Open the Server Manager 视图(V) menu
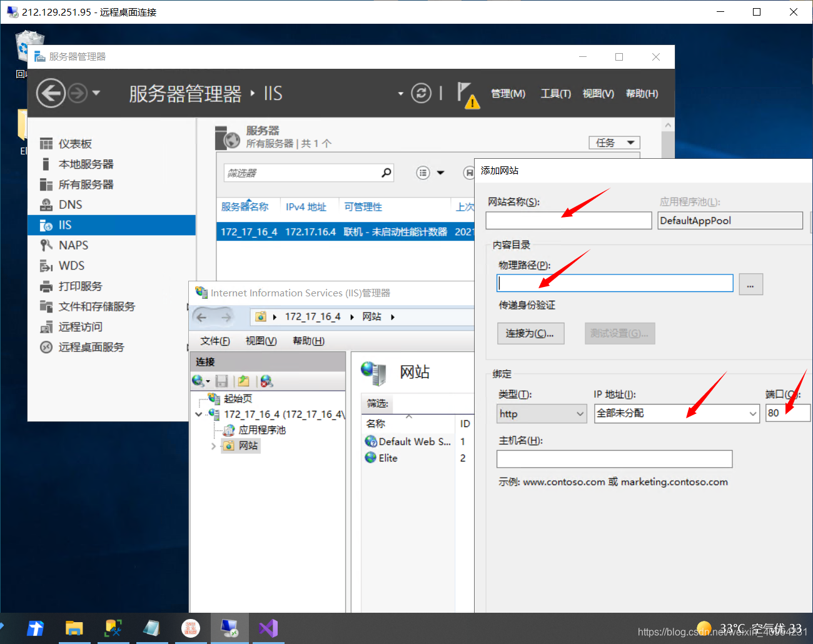The image size is (813, 644). (598, 93)
